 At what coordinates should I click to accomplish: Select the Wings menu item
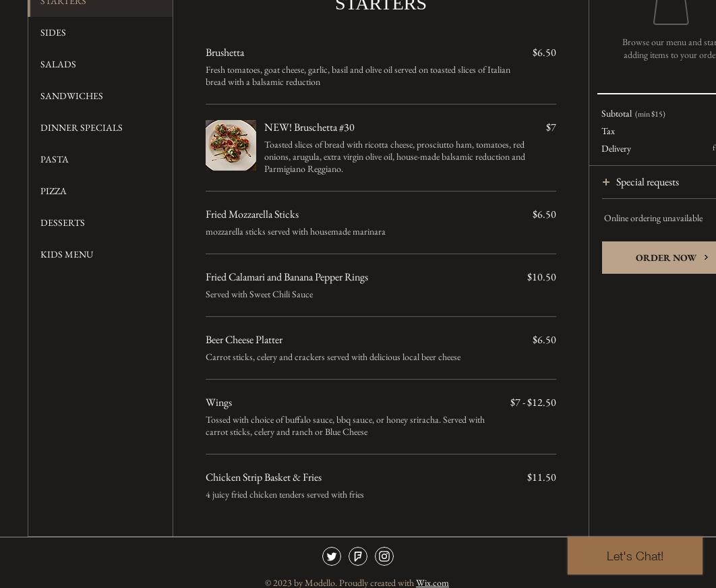[x=218, y=403]
